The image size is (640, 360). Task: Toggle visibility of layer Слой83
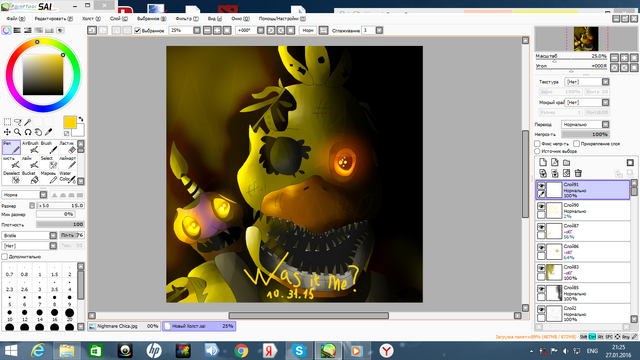[x=541, y=268]
